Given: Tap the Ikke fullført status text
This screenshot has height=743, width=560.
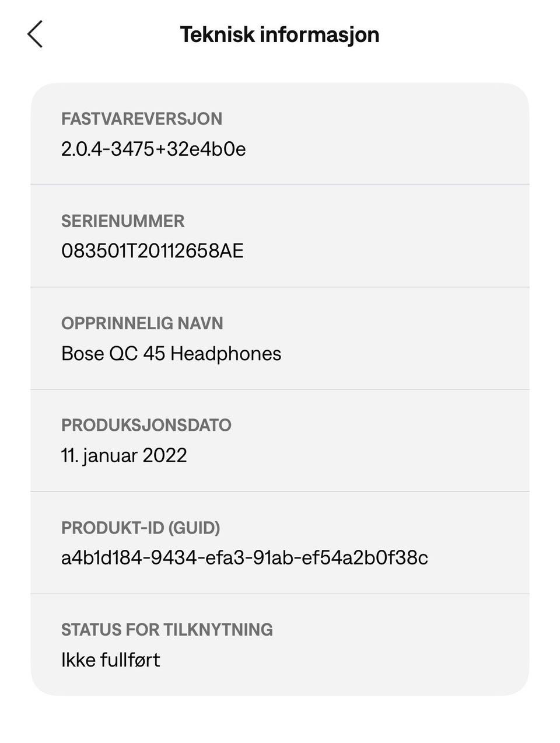Looking at the screenshot, I should (110, 660).
